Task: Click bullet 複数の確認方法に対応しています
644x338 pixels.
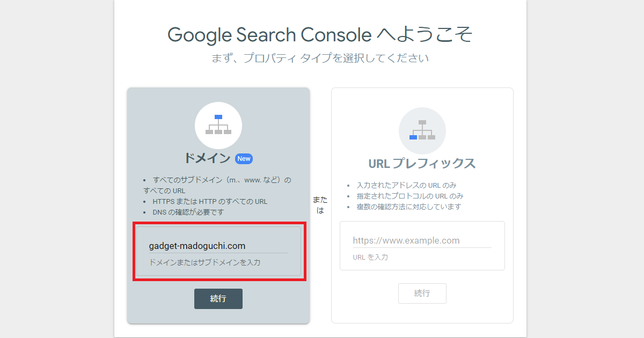Action: (x=409, y=207)
